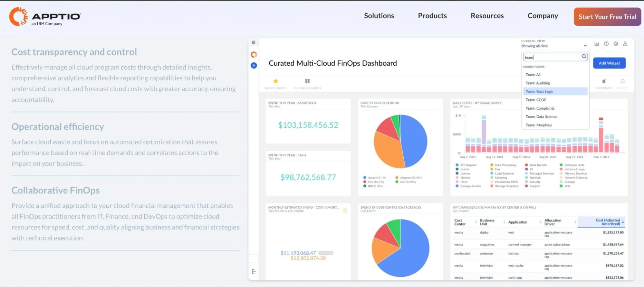
Task: Toggle Data Transfer legend item
Action: click(x=536, y=165)
